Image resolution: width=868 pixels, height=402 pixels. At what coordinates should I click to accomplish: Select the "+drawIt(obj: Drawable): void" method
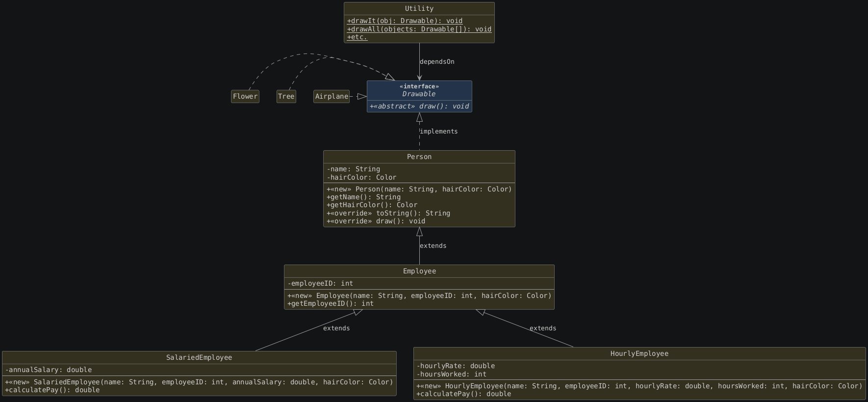(405, 21)
